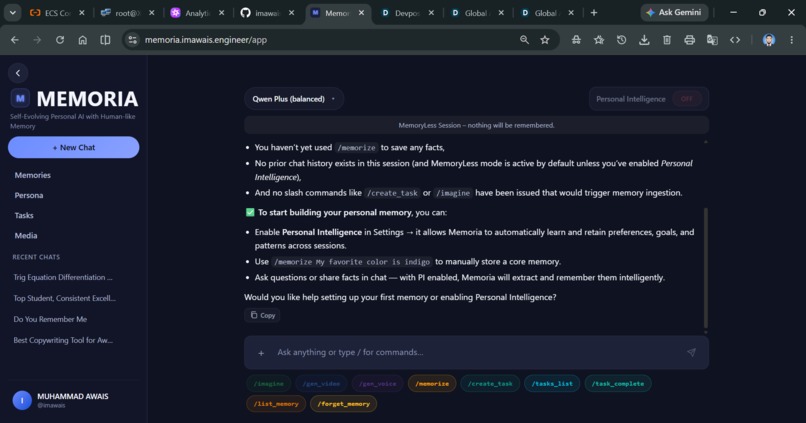This screenshot has height=423, width=806.
Task: Open the downloads icon in the toolbar
Action: (x=644, y=40)
